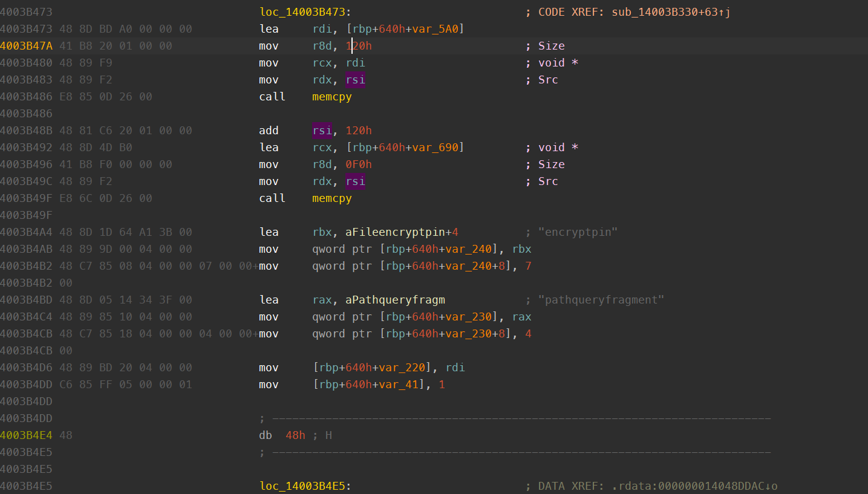Viewport: 868px width, 494px height.
Task: Click the r8d register at 4003B496
Action: click(322, 164)
